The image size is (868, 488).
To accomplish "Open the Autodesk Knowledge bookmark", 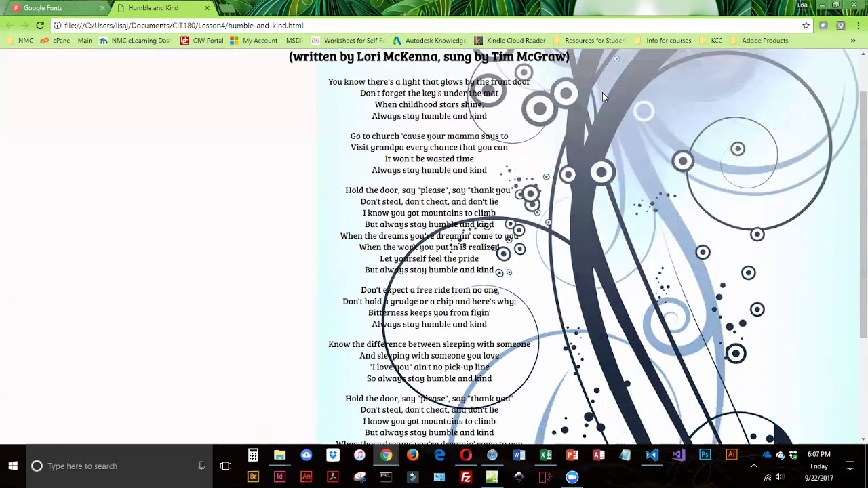I will tap(429, 41).
